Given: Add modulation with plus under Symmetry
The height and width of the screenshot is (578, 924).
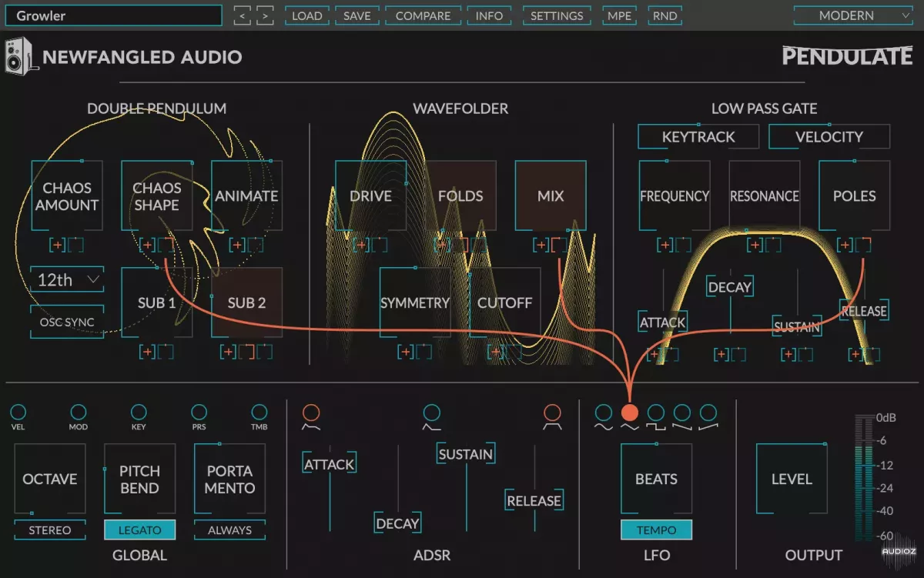Looking at the screenshot, I should pyautogui.click(x=406, y=352).
